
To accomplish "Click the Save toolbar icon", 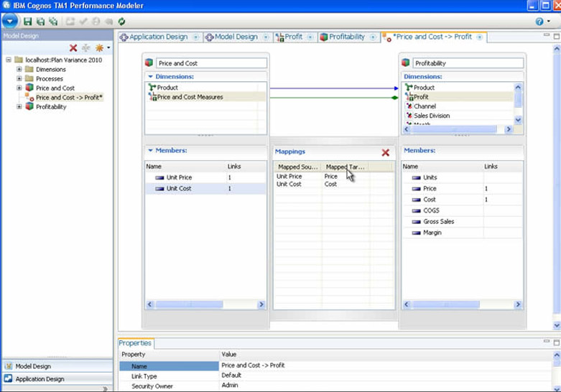I will click(27, 22).
